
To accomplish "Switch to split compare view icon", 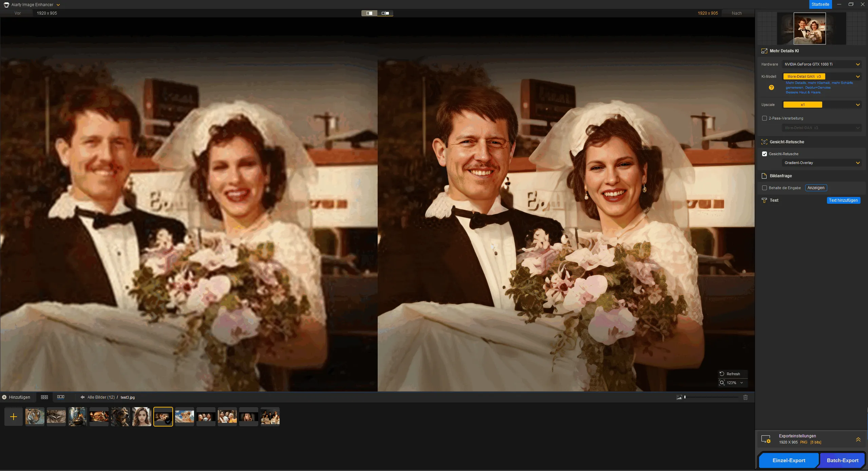I will 369,13.
